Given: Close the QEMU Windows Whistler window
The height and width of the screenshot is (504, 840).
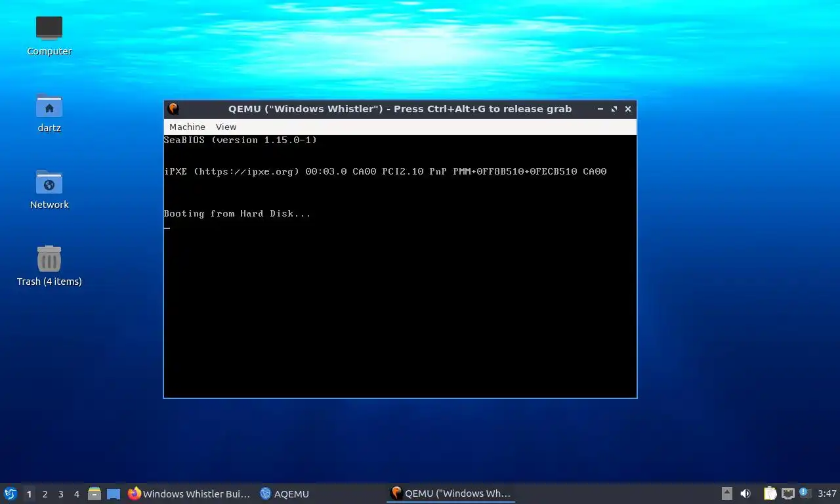Looking at the screenshot, I should pyautogui.click(x=628, y=109).
